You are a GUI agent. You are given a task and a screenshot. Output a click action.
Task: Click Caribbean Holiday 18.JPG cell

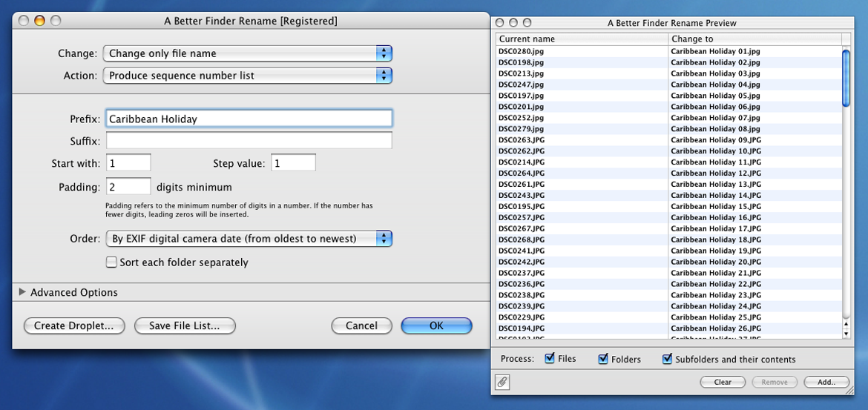coord(755,239)
